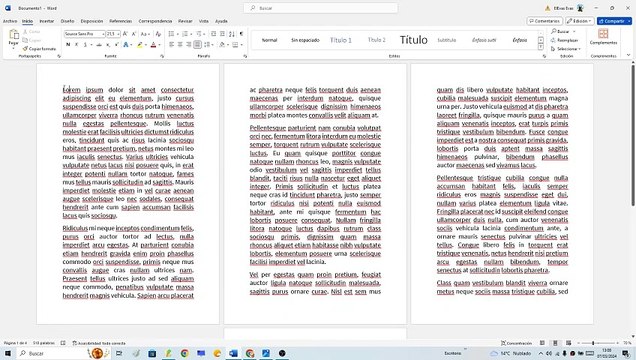
Task: Increase paragraph indent
Action: pyautogui.click(x=222, y=34)
